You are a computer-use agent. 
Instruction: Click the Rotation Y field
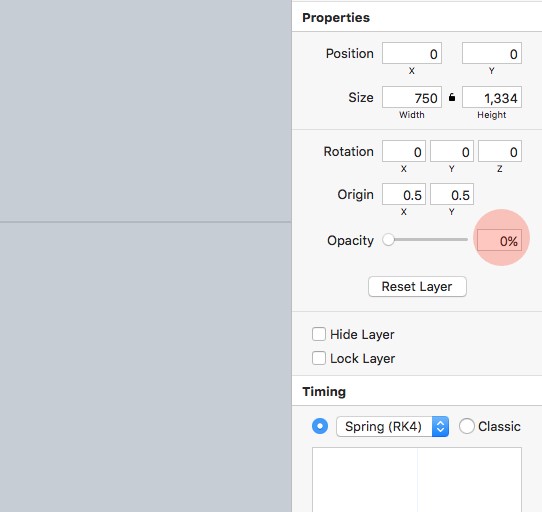pos(452,151)
